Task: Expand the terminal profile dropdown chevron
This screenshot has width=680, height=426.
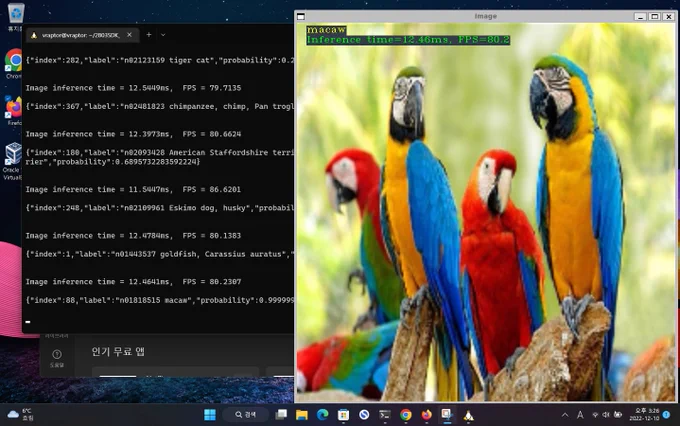Action: pos(163,35)
